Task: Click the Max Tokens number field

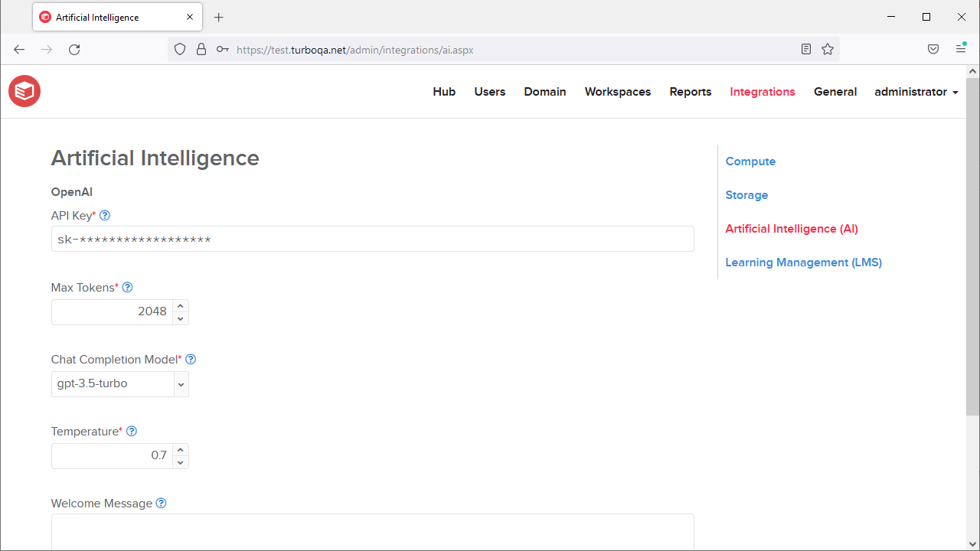Action: [x=113, y=312]
